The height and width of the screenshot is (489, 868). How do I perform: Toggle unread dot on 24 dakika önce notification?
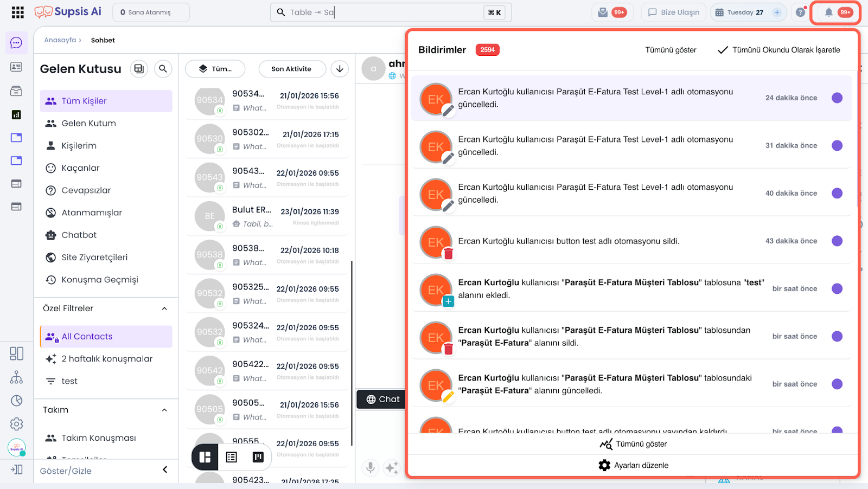point(837,98)
